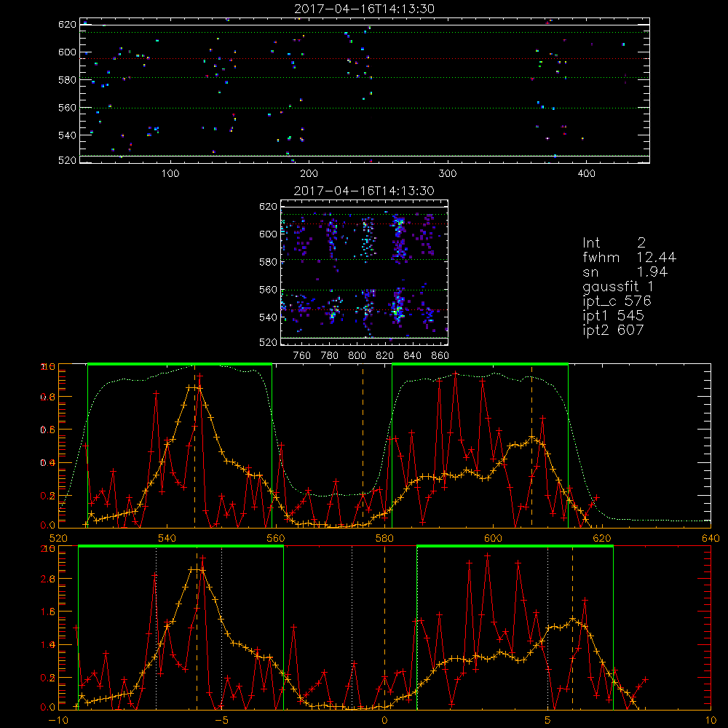This screenshot has width=728, height=728.
Task: Click the 'ipt2 607' readout
Action: [x=613, y=330]
